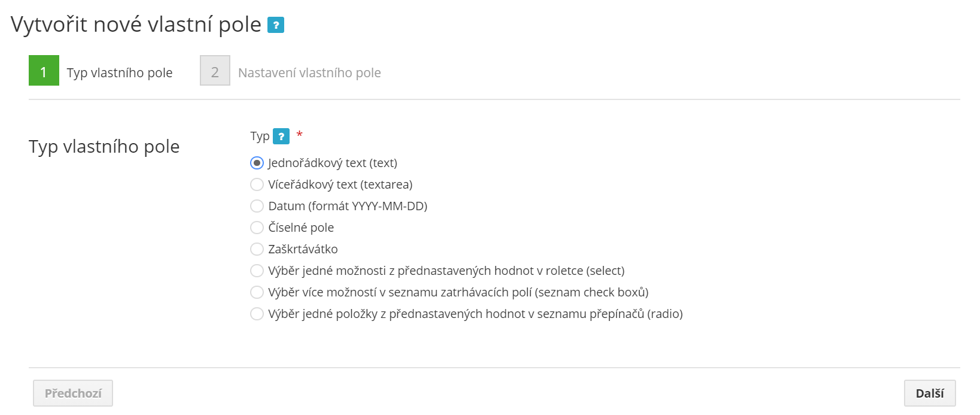This screenshot has width=980, height=415.
Task: Select the roletce (select) single-choice option
Action: tap(257, 271)
